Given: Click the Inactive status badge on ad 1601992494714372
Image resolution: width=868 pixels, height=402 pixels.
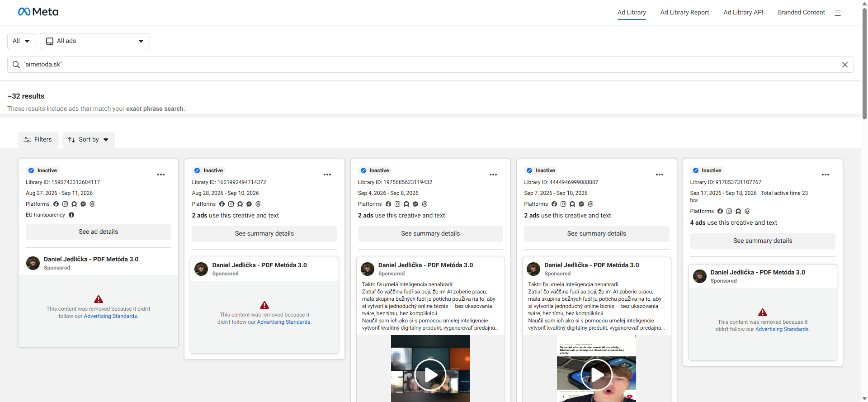Looking at the screenshot, I should [x=208, y=170].
